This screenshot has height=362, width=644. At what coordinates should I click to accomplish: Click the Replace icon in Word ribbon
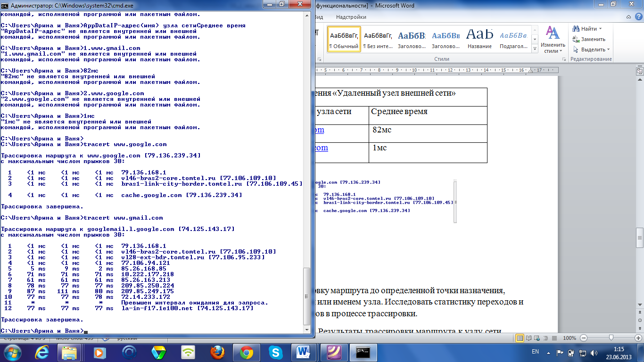(x=576, y=39)
